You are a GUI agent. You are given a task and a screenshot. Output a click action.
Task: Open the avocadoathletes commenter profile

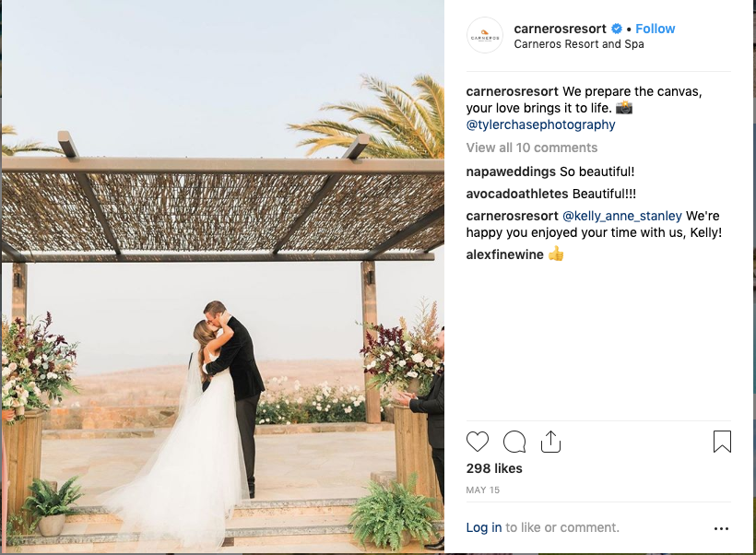pos(517,194)
